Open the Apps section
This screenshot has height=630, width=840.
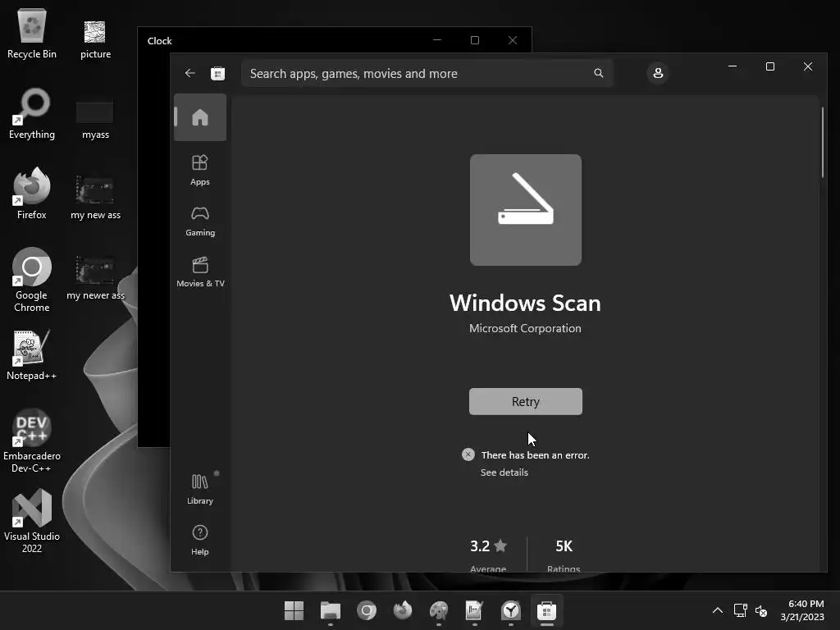point(200,170)
